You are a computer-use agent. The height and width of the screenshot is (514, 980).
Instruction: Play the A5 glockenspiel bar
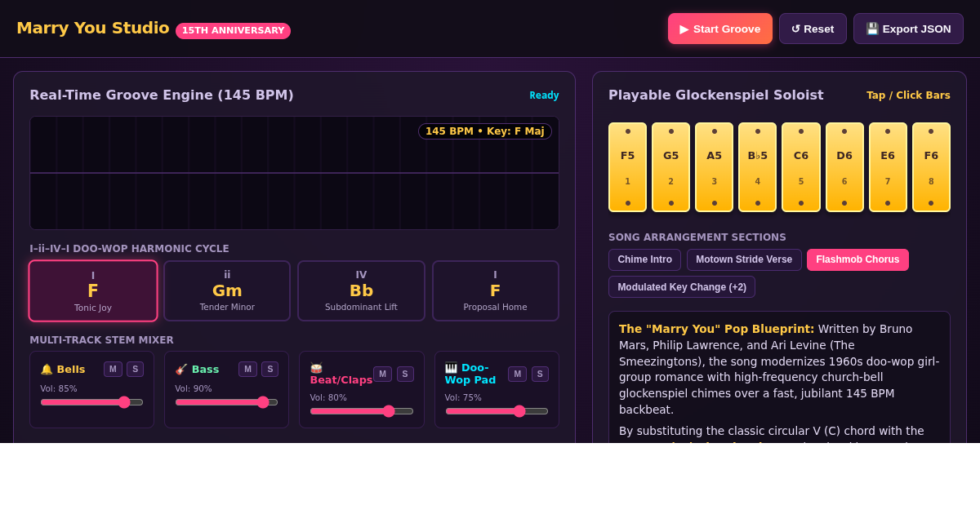click(x=714, y=167)
